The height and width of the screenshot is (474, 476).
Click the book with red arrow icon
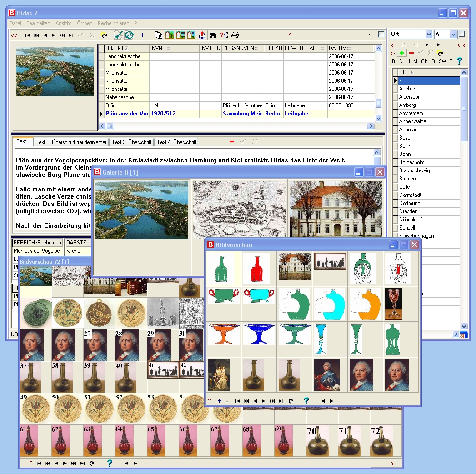click(202, 35)
